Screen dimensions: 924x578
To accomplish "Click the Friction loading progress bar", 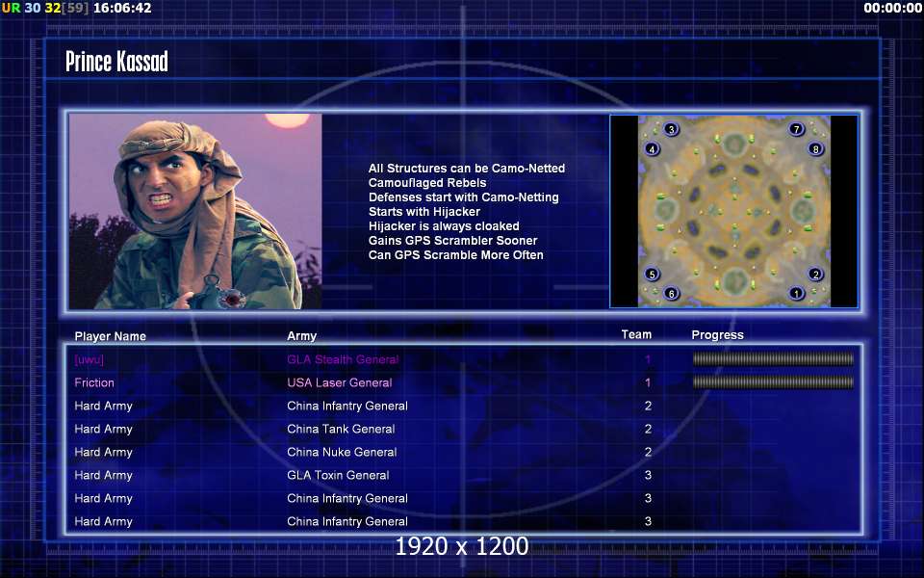I will click(773, 382).
